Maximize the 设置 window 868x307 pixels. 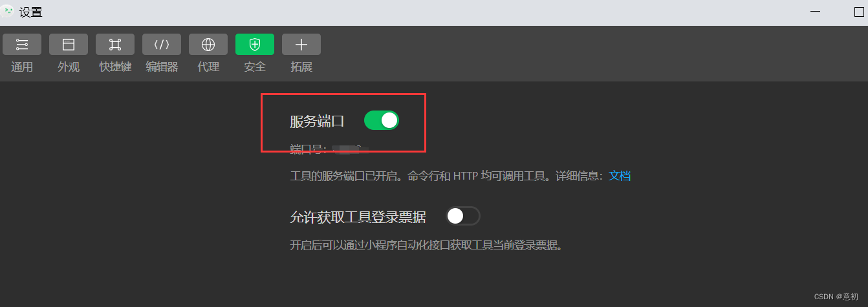coord(859,12)
